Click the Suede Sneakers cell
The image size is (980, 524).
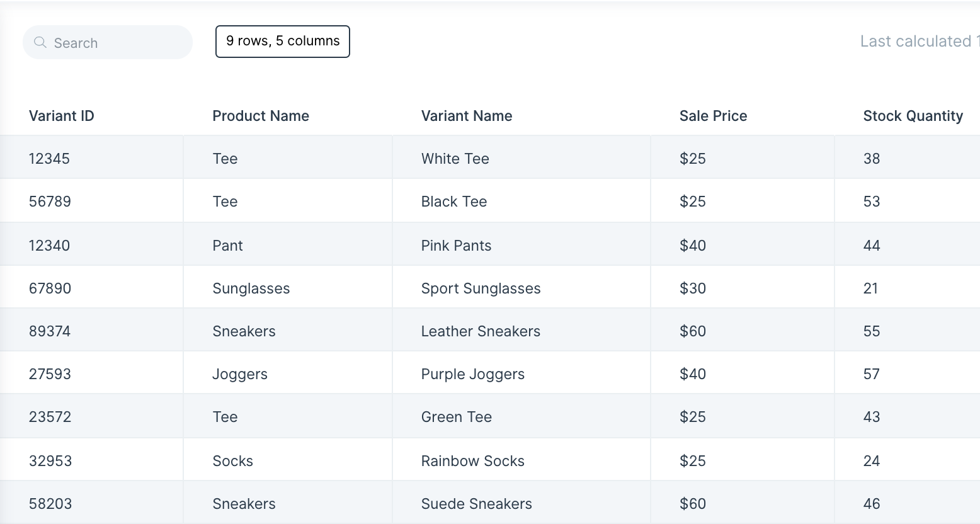pos(521,503)
